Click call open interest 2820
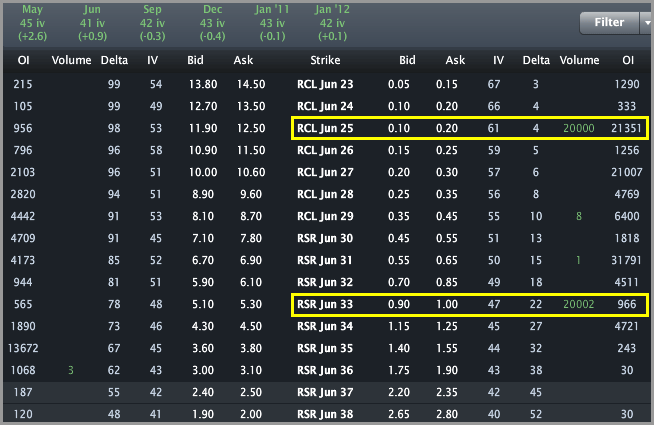This screenshot has height=425, width=654. [x=23, y=194]
